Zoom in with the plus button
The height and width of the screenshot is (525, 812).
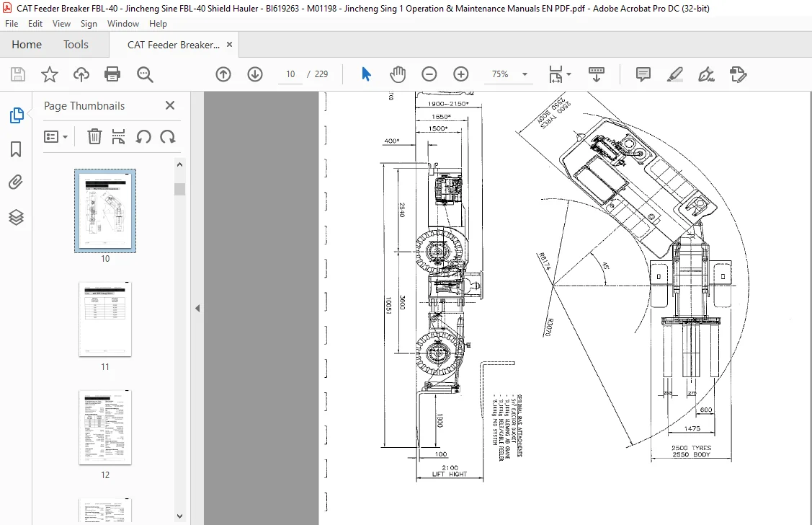click(x=461, y=74)
